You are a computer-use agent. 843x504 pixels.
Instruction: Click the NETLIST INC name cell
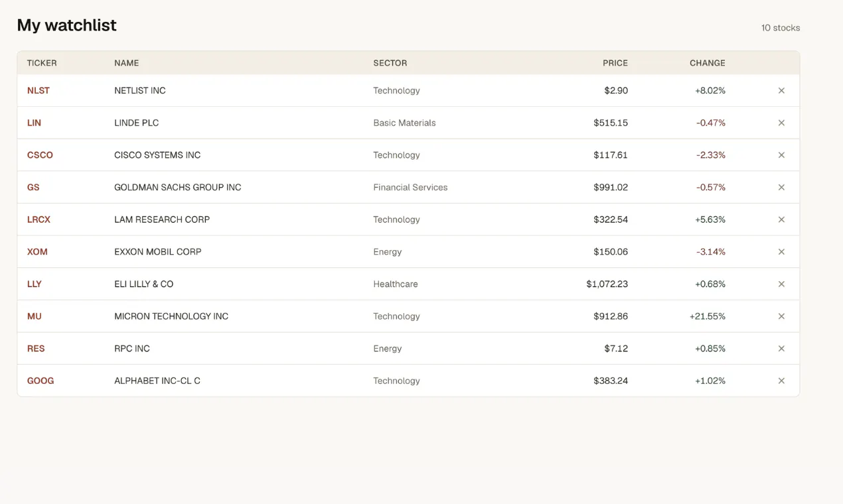click(x=140, y=90)
